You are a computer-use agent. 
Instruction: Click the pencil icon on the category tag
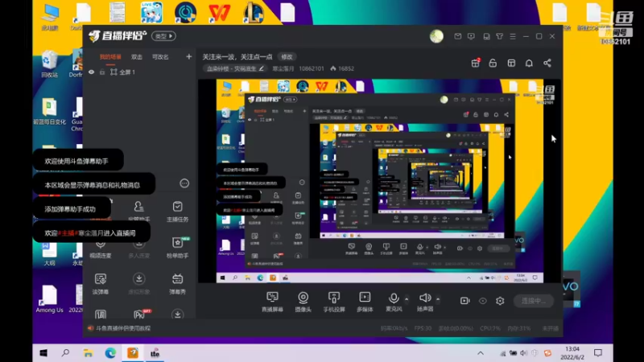tap(261, 68)
